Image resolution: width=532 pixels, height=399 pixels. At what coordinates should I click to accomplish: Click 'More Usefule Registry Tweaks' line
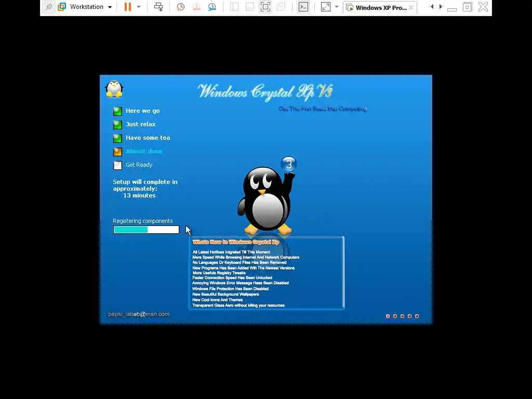click(219, 273)
